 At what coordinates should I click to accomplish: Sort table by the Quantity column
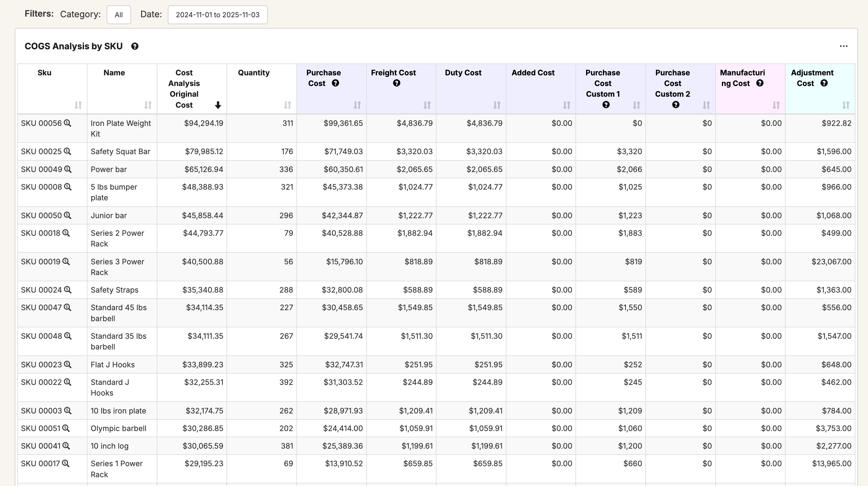[x=287, y=105]
